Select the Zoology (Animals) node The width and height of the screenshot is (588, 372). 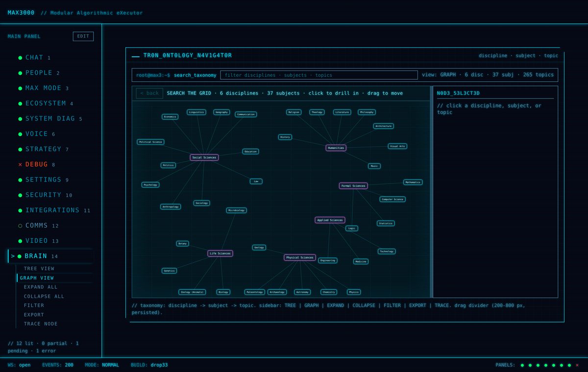coord(192,292)
